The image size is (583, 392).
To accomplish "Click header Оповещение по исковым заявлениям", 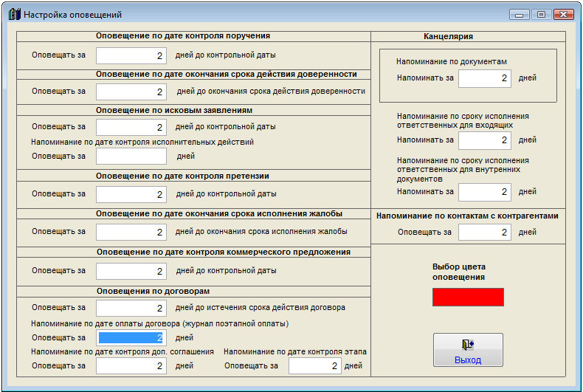I will click(174, 111).
